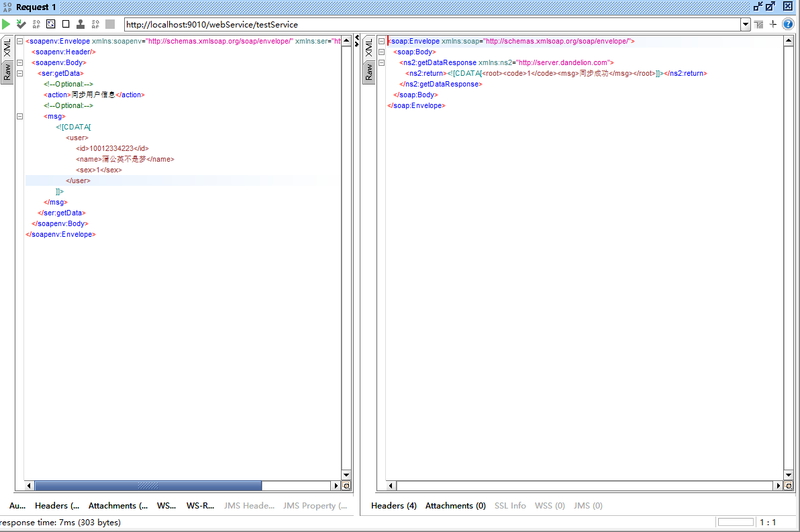The height and width of the screenshot is (532, 800).
Task: Open the WS... tab
Action: [x=166, y=505]
